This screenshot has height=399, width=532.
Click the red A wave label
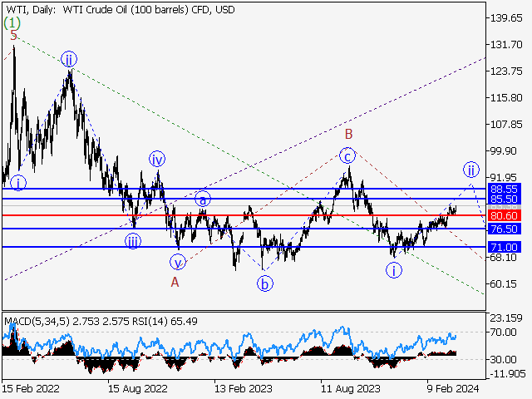click(175, 282)
